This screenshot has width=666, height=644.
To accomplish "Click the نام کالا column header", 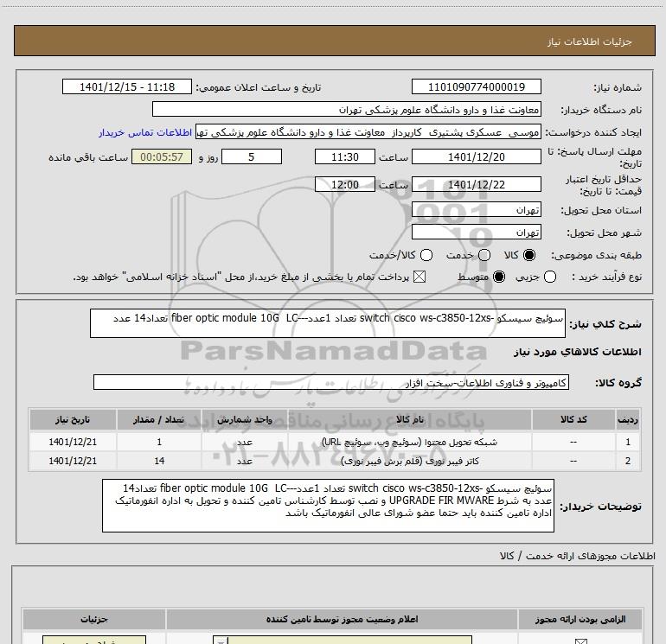I will pos(409,419).
